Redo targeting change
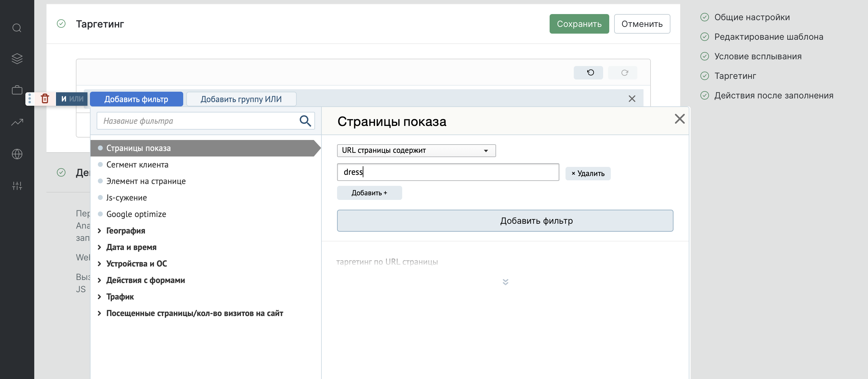This screenshot has height=379, width=868. pyautogui.click(x=622, y=72)
